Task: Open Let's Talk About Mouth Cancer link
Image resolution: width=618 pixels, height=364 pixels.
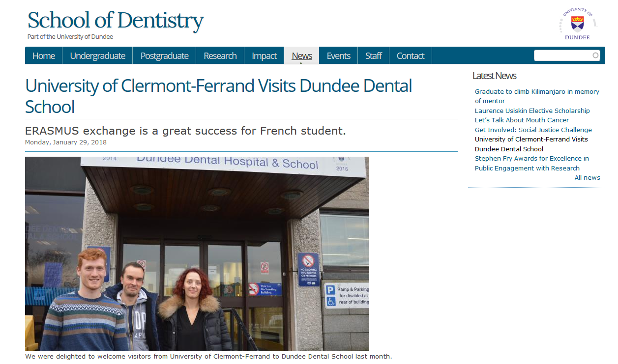Action: point(522,120)
